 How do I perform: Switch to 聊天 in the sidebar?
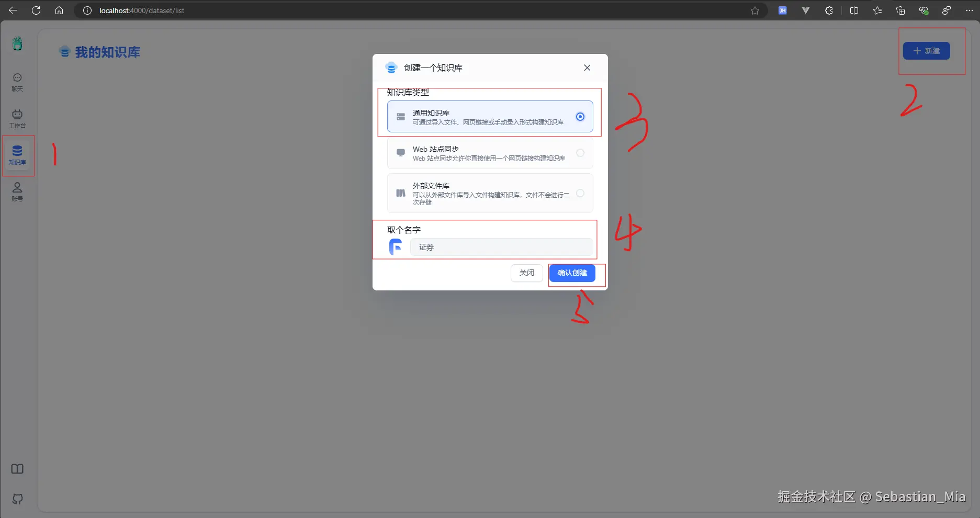tap(17, 81)
